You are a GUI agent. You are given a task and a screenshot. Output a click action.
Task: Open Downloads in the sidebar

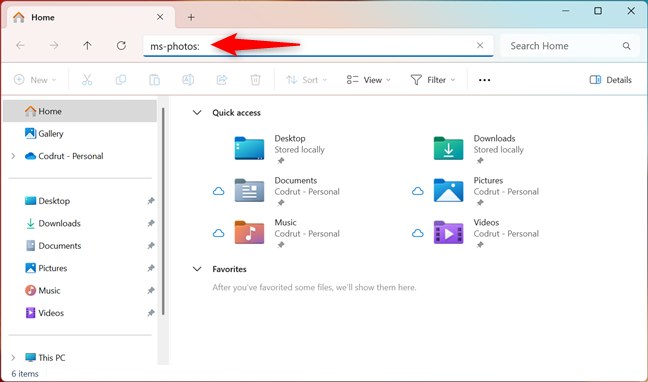(53, 223)
